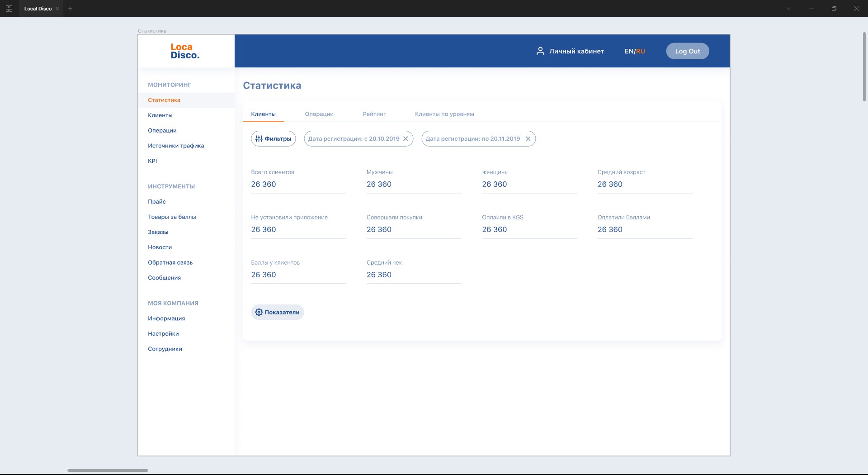Click the vertical scrollbar thumb
This screenshot has height=475, width=868.
click(x=864, y=66)
